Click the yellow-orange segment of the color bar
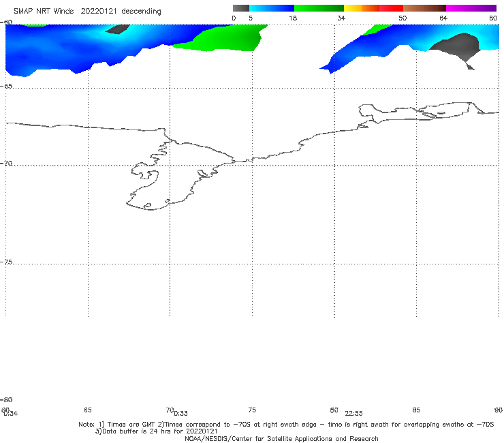 click(x=362, y=8)
